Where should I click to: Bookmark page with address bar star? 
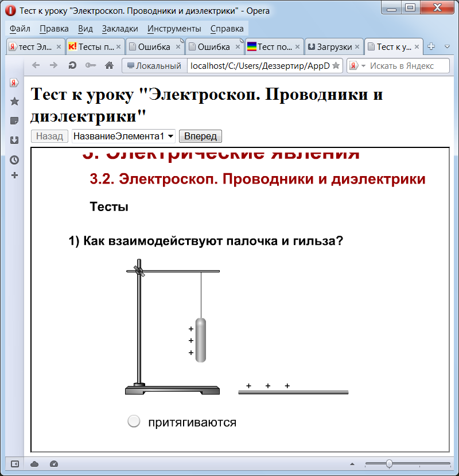[x=336, y=65]
